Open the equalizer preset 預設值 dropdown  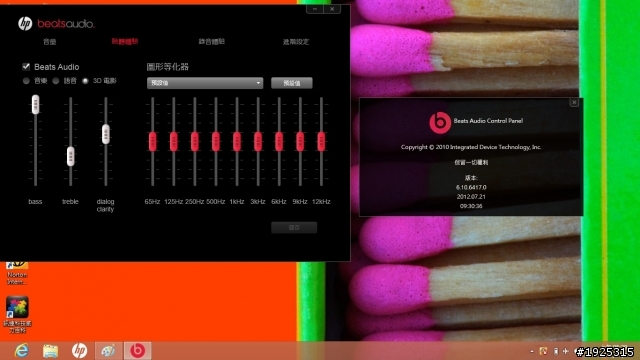(205, 83)
